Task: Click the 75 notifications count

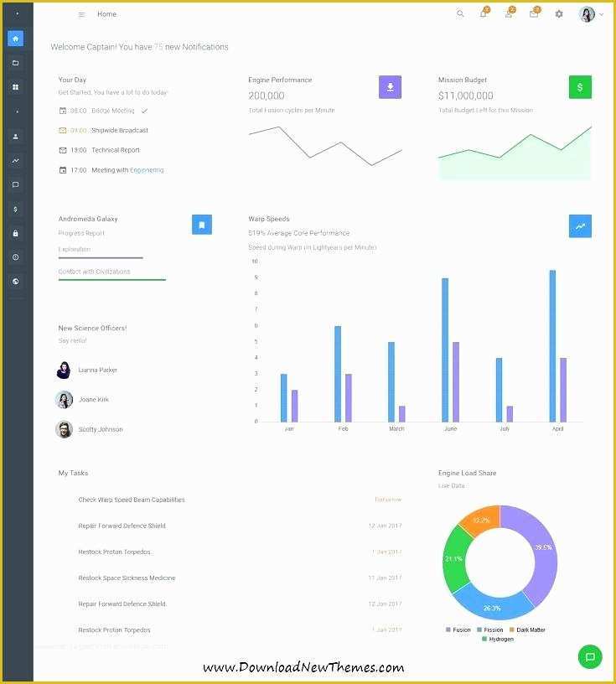Action: [x=158, y=47]
